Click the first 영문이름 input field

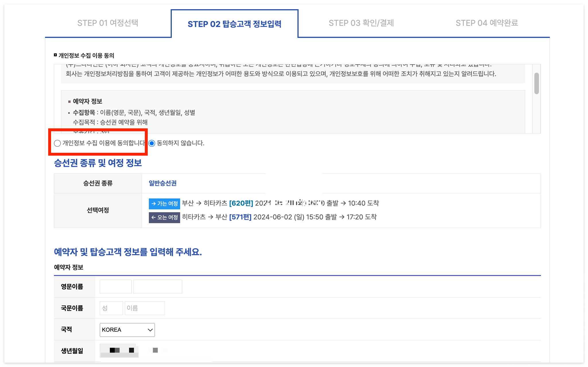click(116, 286)
